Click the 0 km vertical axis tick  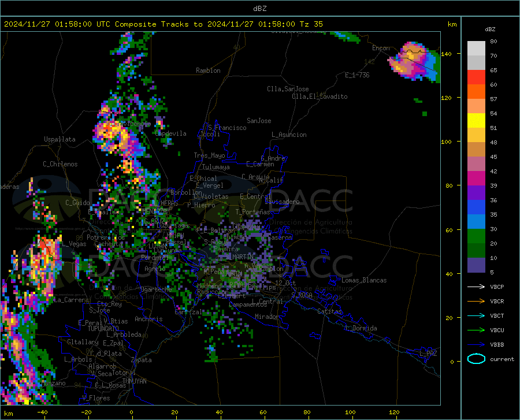point(452,362)
